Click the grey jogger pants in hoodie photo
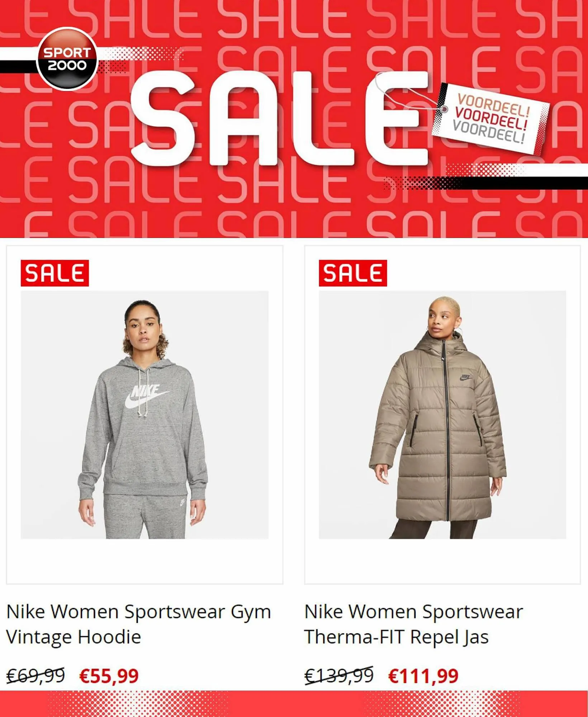This screenshot has height=717, width=588. tap(145, 516)
